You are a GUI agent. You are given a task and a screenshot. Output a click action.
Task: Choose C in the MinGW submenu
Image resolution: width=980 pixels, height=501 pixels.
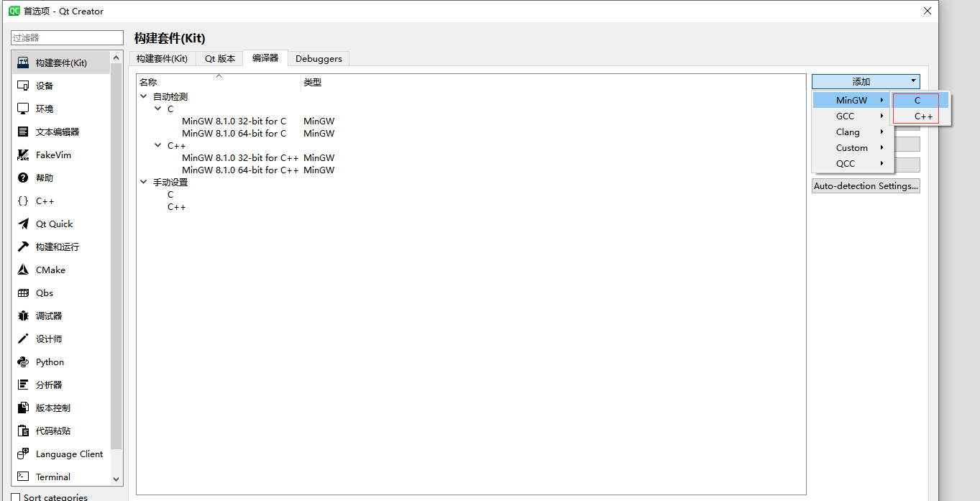[921, 101]
